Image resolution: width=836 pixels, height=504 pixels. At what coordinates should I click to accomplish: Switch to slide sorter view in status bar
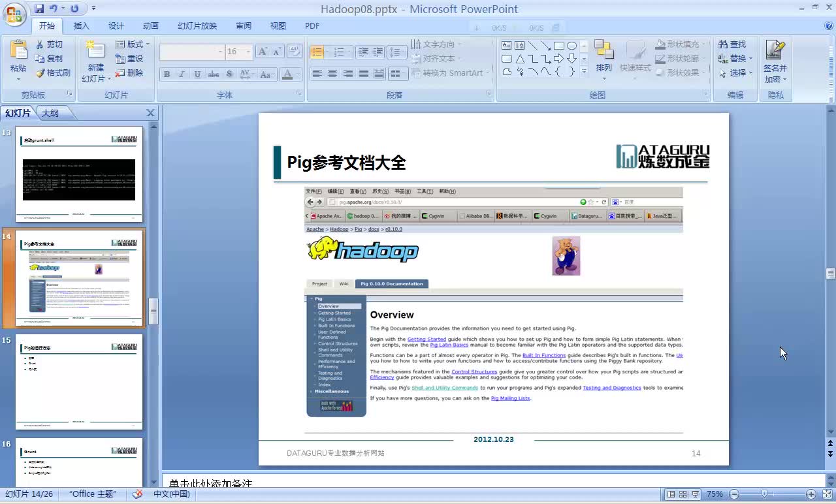coord(683,494)
